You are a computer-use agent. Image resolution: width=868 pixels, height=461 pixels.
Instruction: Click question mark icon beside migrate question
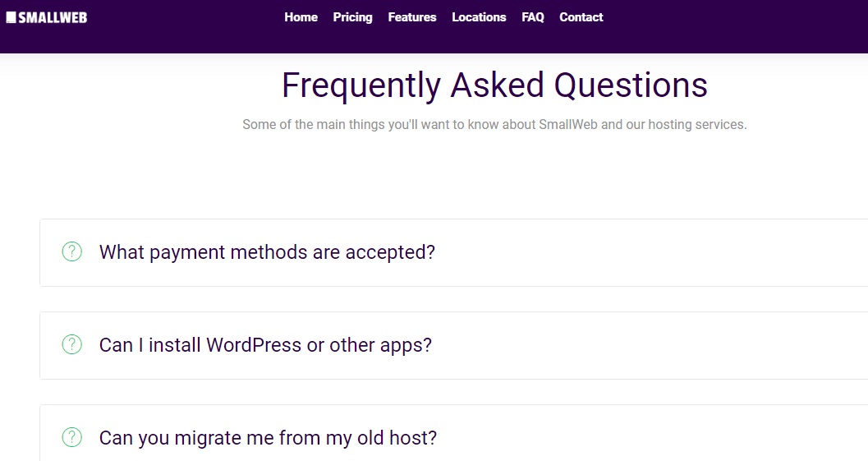tap(72, 437)
